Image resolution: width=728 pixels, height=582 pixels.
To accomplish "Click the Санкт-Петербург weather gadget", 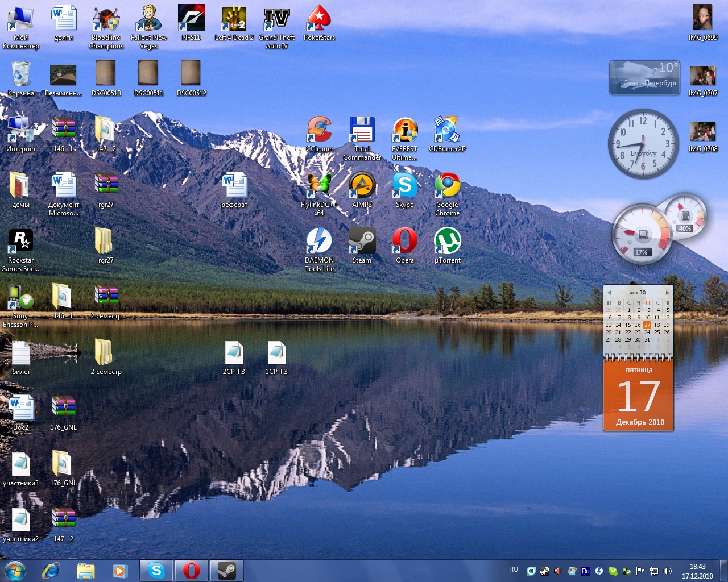I will [x=645, y=78].
